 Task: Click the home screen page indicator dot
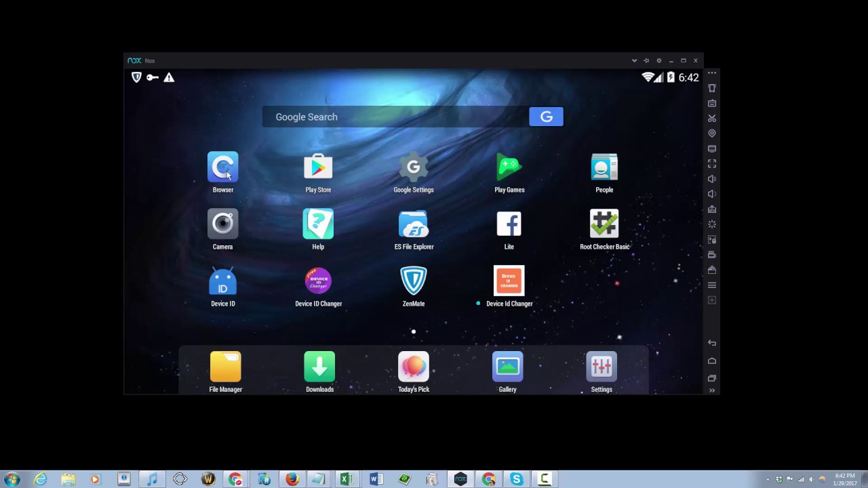coord(414,331)
